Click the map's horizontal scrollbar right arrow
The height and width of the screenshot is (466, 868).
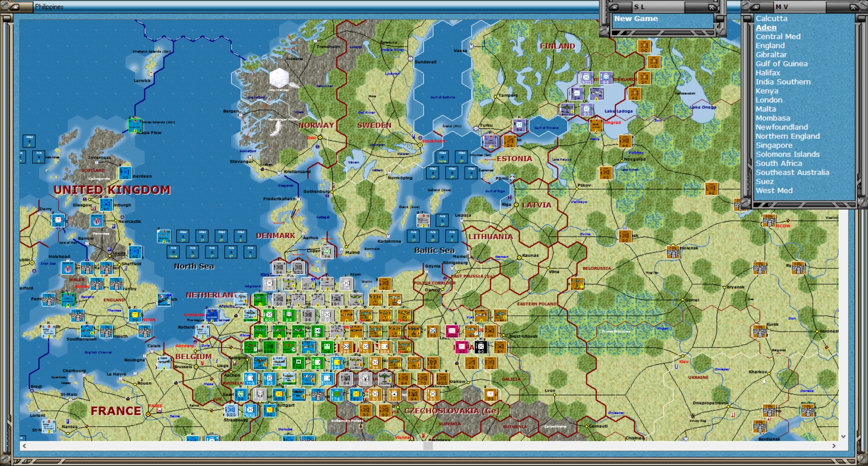coord(834,446)
